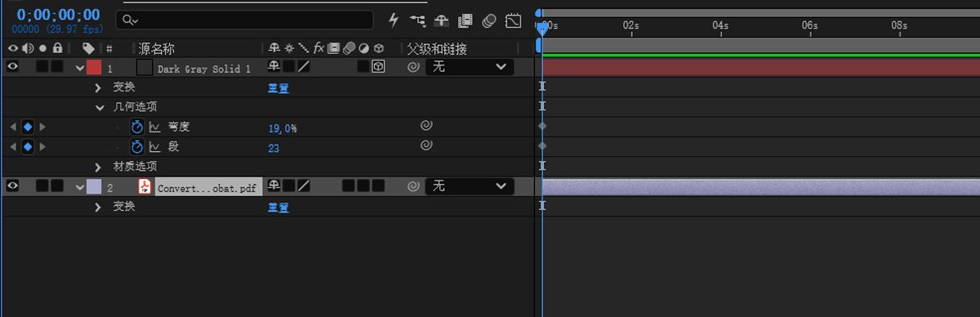Toggle lock box for Dark Gray Solid 1
The height and width of the screenshot is (317, 980).
pos(57,67)
